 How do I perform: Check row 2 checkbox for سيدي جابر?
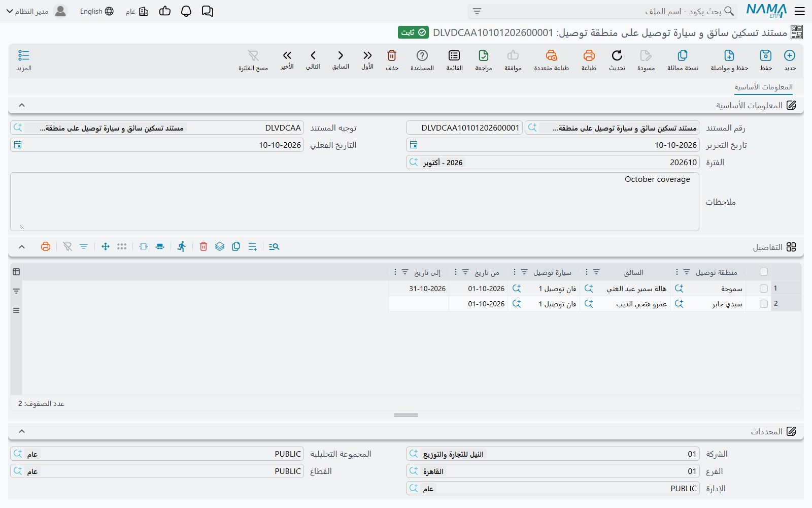pos(764,303)
